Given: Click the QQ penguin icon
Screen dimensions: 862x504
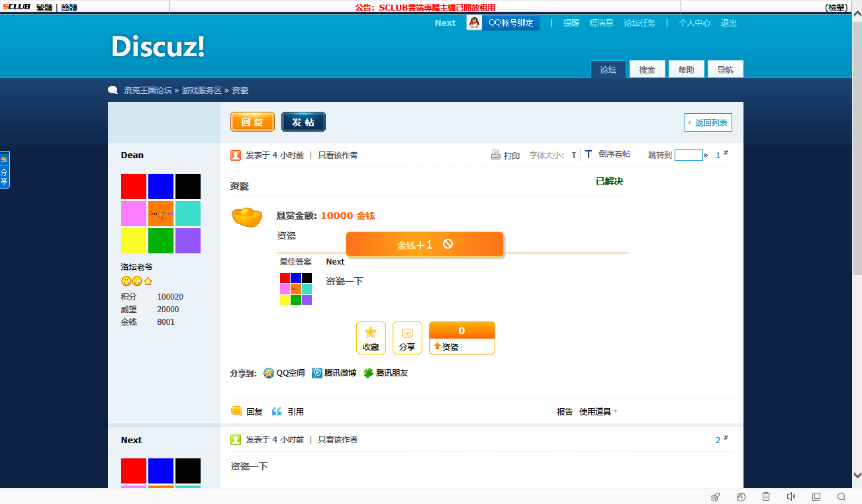Looking at the screenshot, I should pyautogui.click(x=474, y=22).
